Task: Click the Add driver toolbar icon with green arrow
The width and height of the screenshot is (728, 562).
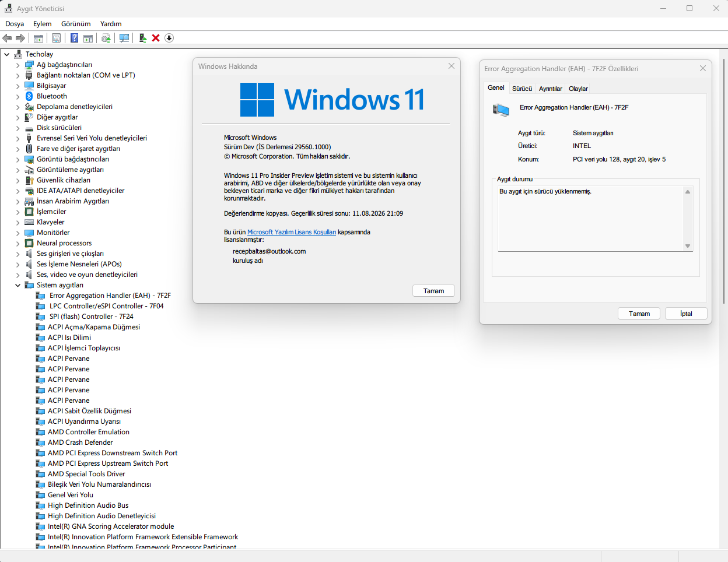Action: 142,38
